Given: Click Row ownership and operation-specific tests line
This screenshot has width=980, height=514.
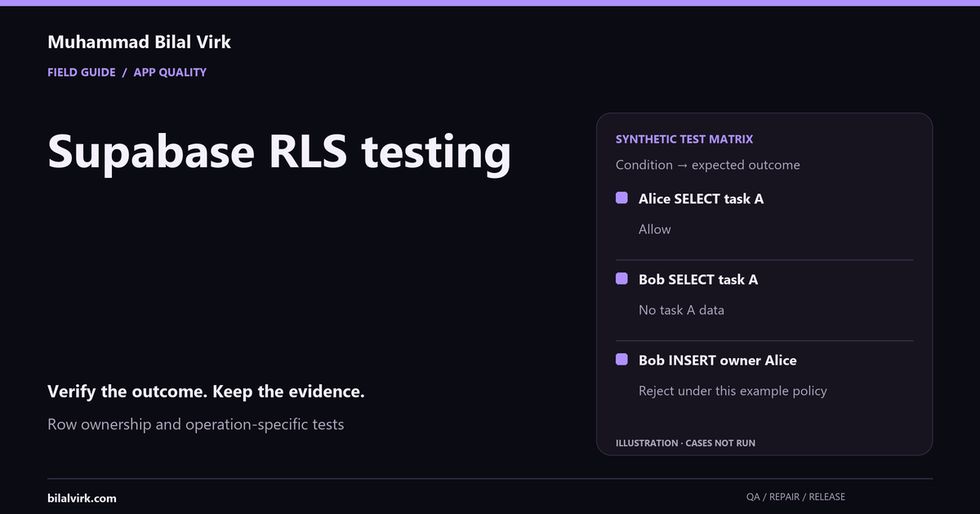Looking at the screenshot, I should [x=196, y=424].
